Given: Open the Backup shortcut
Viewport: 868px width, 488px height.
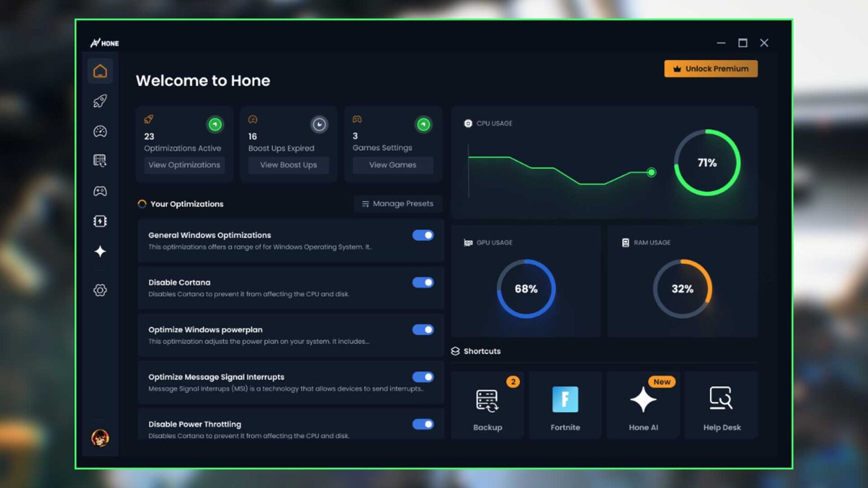Looking at the screenshot, I should point(487,406).
